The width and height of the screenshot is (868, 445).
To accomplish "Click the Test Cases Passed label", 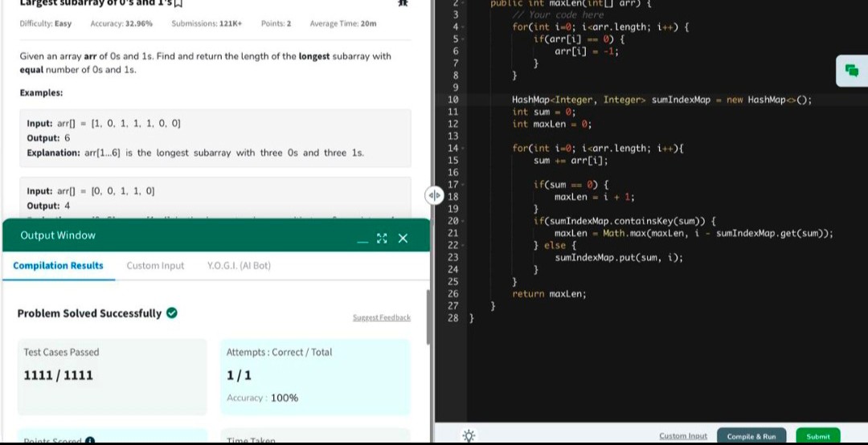I will pyautogui.click(x=61, y=352).
